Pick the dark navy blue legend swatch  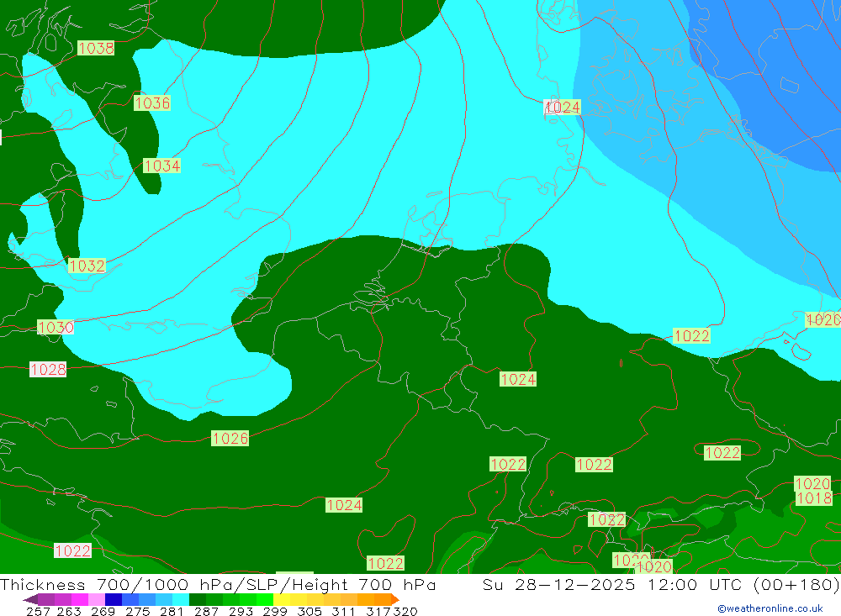tap(114, 599)
